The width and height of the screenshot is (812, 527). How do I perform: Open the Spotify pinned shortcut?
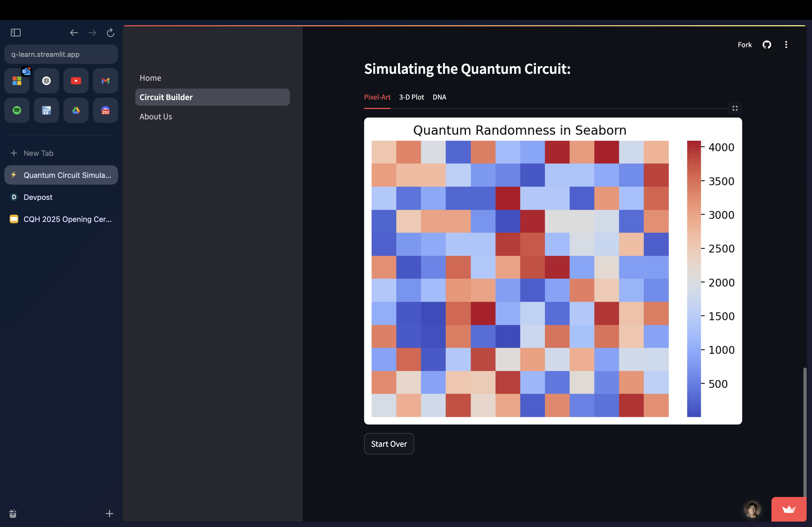tap(17, 110)
